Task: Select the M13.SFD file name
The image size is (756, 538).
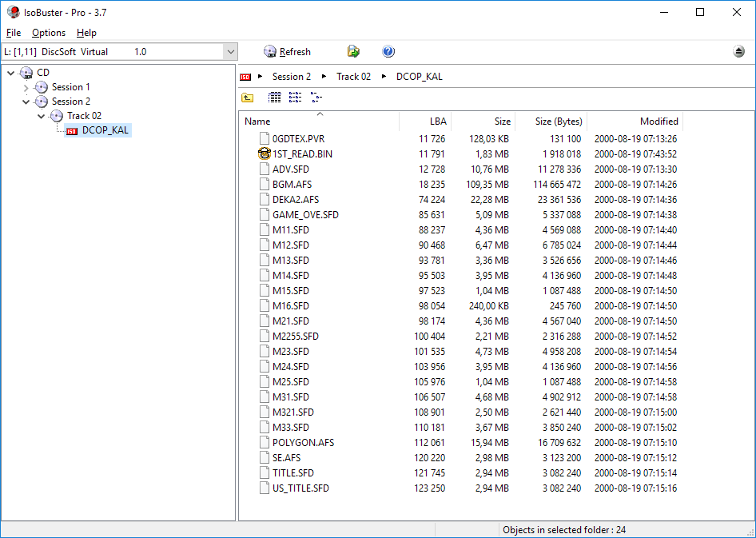Action: click(x=291, y=261)
